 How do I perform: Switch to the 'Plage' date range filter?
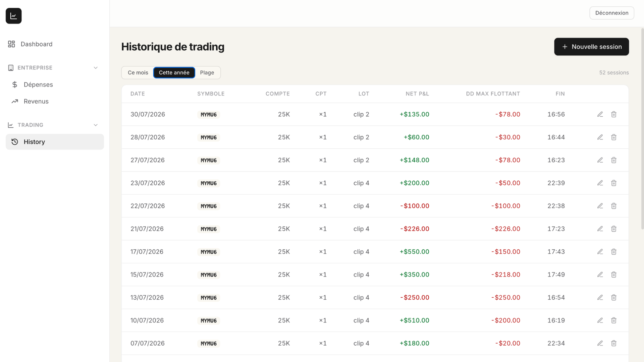pyautogui.click(x=207, y=73)
